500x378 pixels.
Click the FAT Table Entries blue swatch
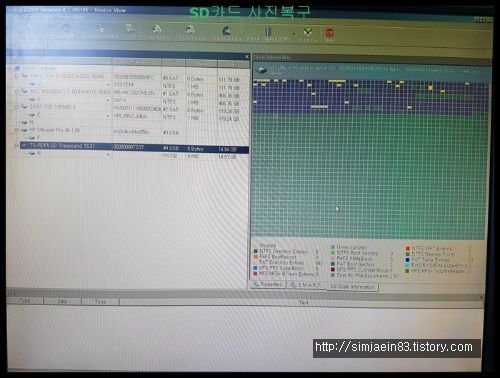407,260
